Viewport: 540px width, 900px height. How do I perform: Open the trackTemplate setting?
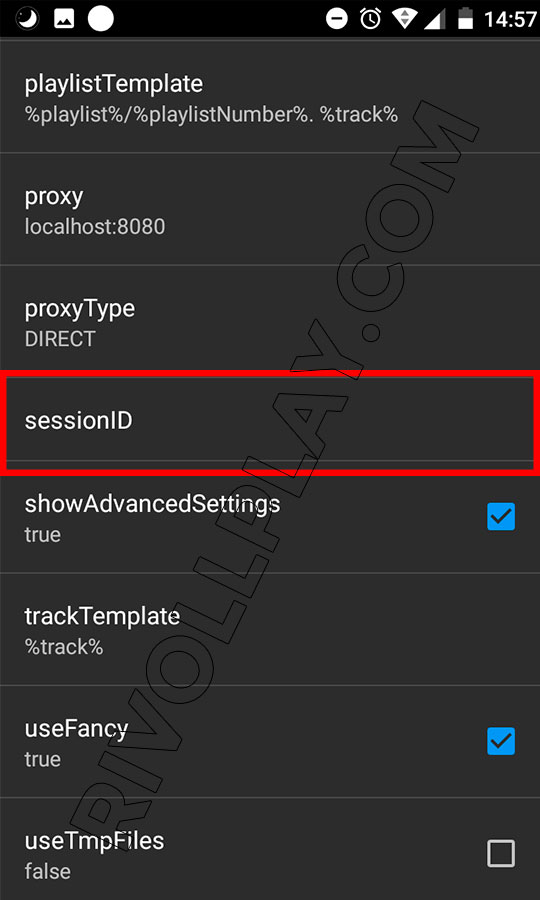coord(270,629)
